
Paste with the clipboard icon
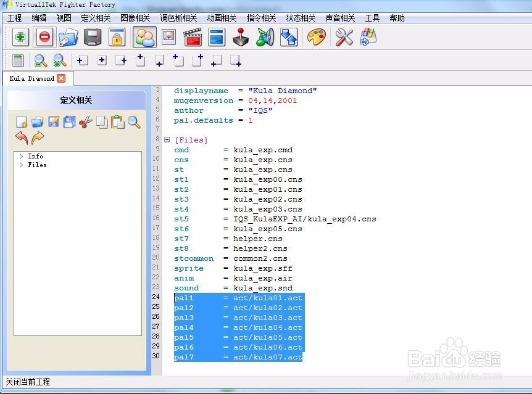(x=118, y=122)
